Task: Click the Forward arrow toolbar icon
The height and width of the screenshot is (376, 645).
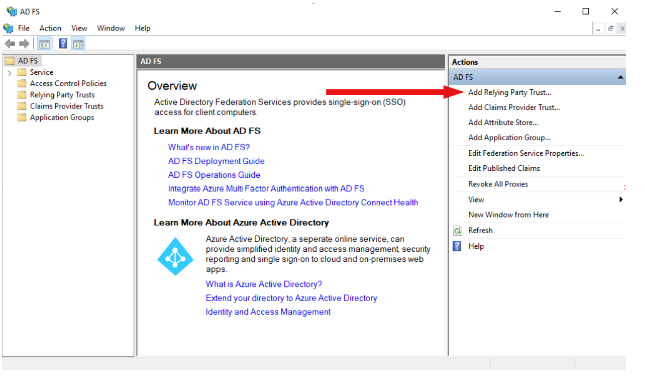Action: coord(24,44)
